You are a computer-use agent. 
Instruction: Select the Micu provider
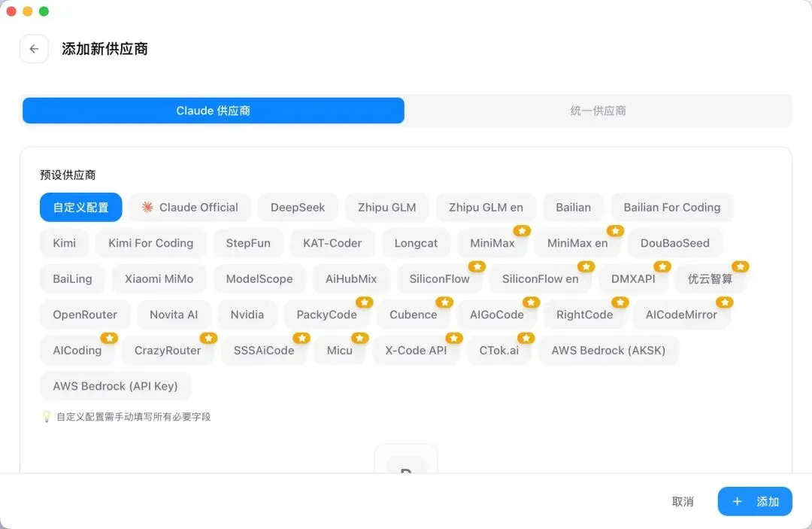(x=340, y=350)
